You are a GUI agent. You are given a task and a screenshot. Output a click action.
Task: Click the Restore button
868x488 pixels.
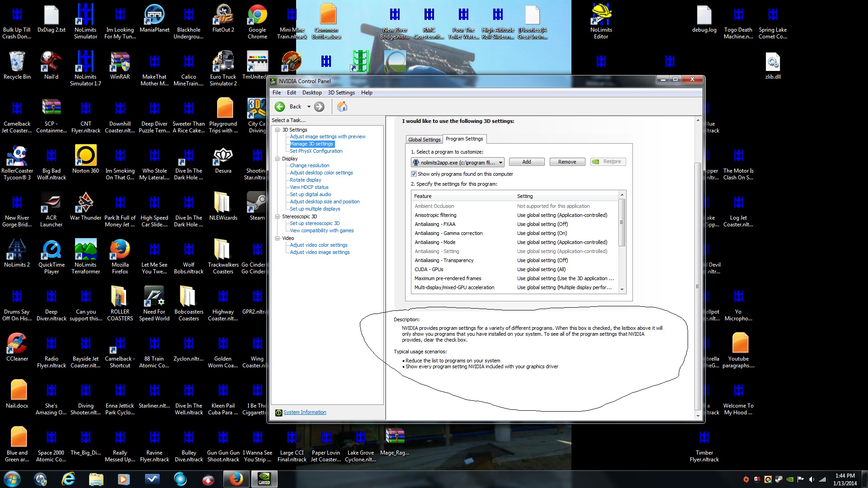608,162
